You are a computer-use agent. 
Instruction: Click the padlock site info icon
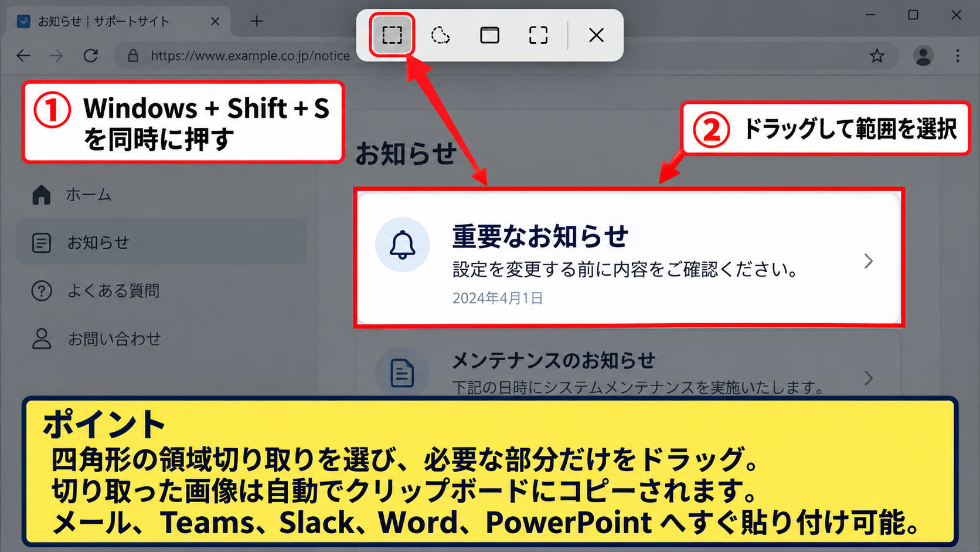[x=133, y=56]
